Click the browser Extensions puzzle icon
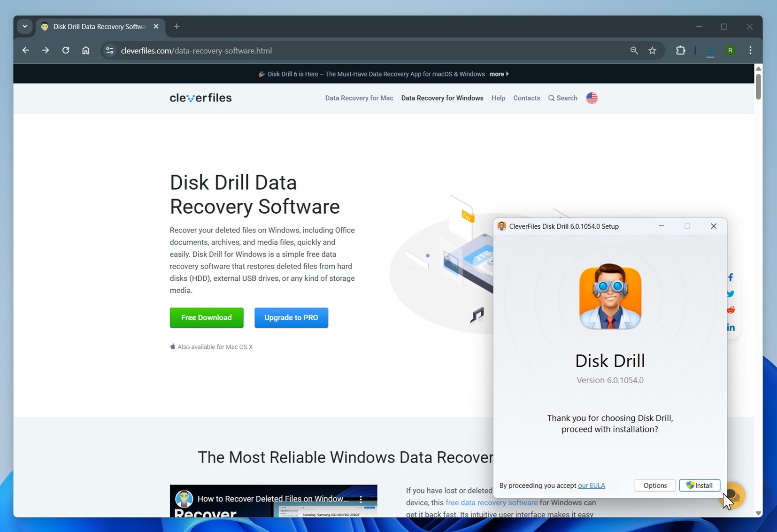This screenshot has height=532, width=777. pyautogui.click(x=680, y=50)
